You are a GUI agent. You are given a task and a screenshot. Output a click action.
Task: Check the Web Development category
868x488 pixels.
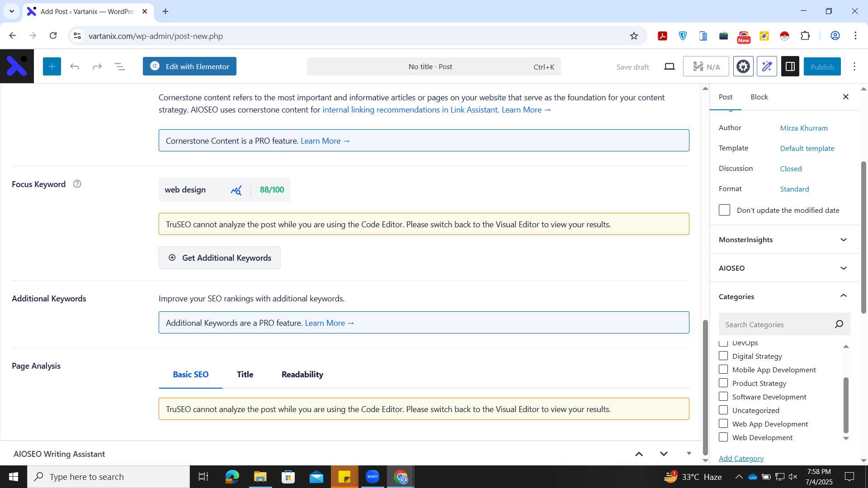coord(723,437)
